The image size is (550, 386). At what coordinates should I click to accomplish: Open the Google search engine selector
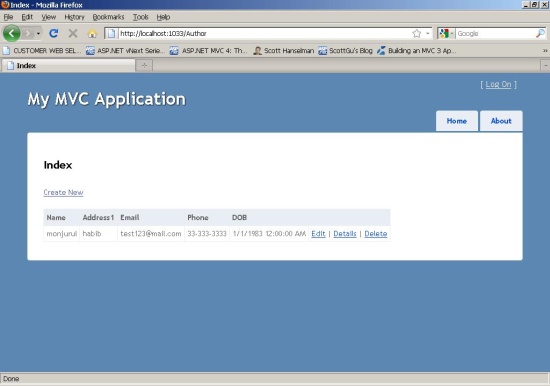coord(446,33)
